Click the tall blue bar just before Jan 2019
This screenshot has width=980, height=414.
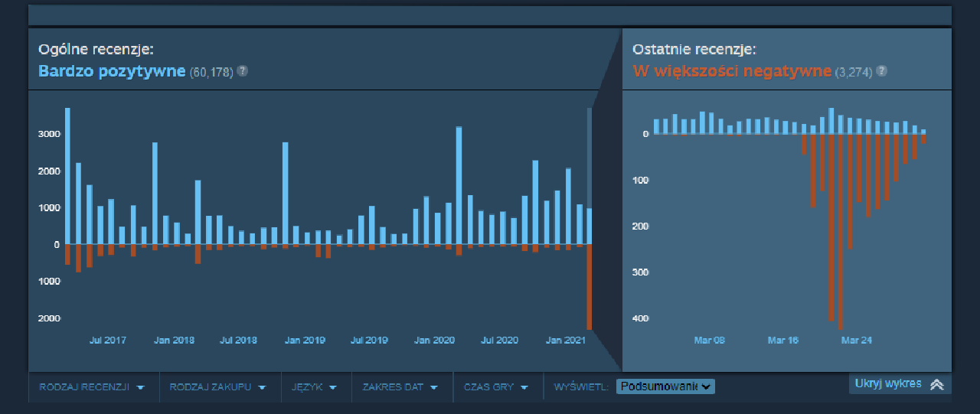click(x=285, y=193)
